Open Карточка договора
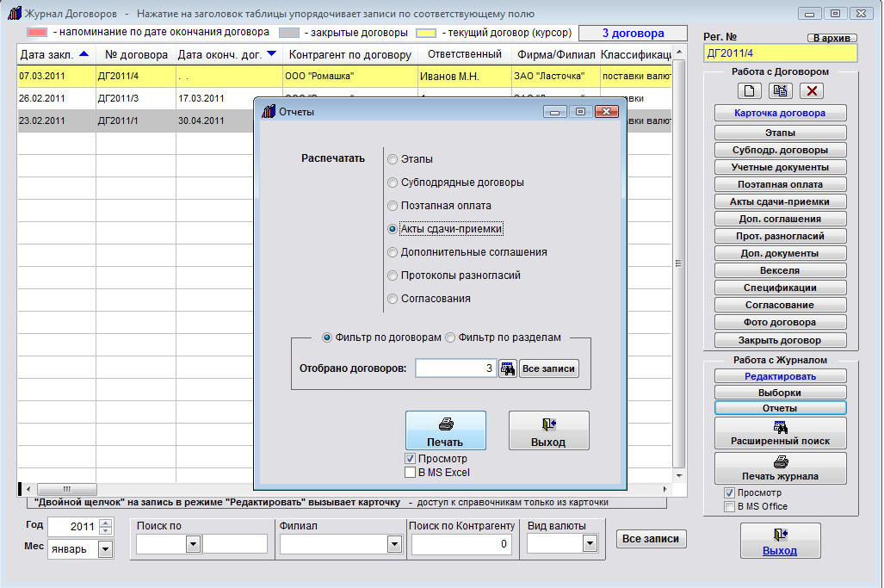 [x=780, y=113]
